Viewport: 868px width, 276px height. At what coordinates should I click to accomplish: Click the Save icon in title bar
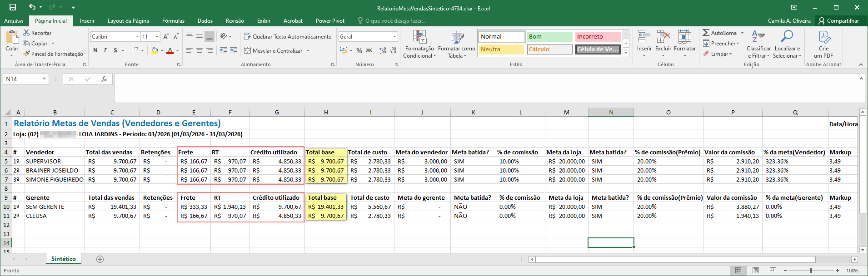(x=13, y=7)
